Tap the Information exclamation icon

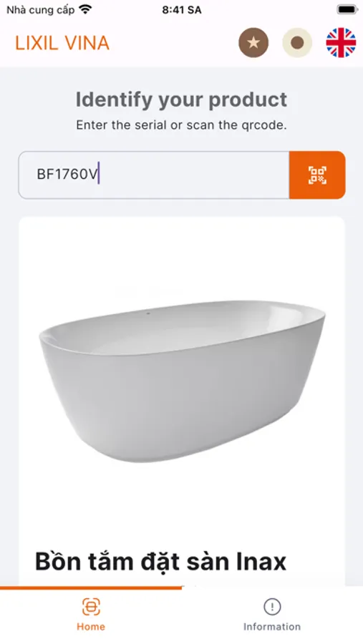point(272,607)
